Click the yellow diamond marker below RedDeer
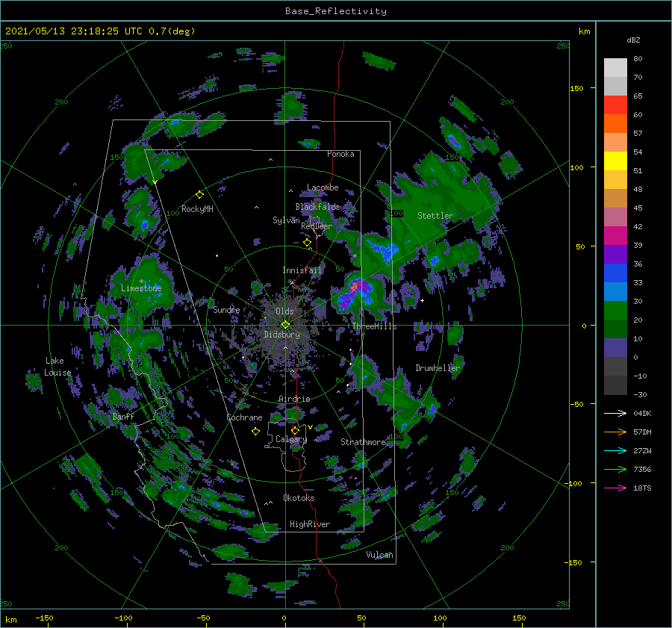Viewport: 672px width, 628px height. coord(307,243)
